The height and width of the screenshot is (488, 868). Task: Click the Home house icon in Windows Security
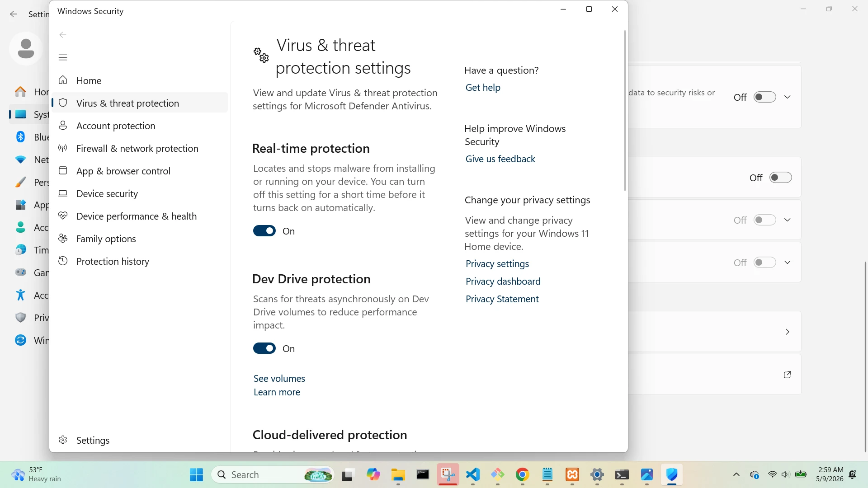click(63, 80)
